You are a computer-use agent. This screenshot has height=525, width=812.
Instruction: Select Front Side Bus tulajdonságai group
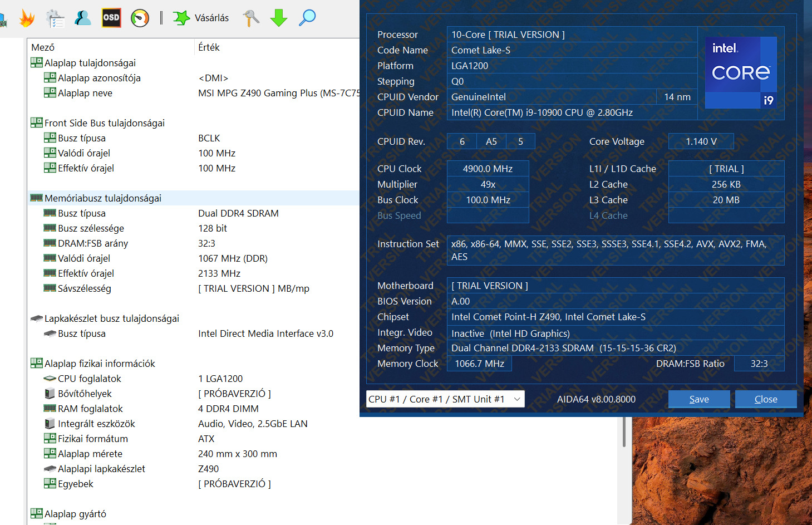(194, 123)
